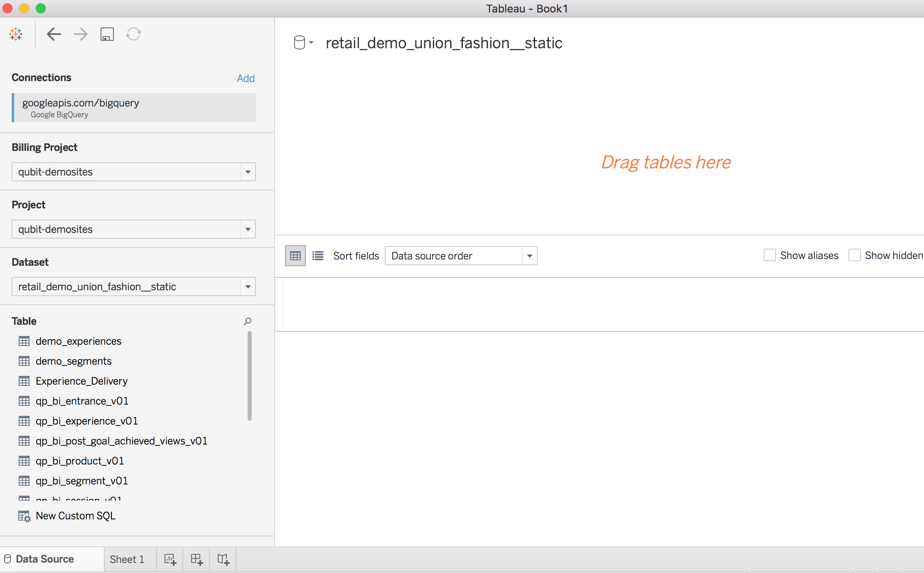Screen dimensions: 924x573
Task: Click the qp_bi_experience_v01 table icon
Action: (x=24, y=421)
